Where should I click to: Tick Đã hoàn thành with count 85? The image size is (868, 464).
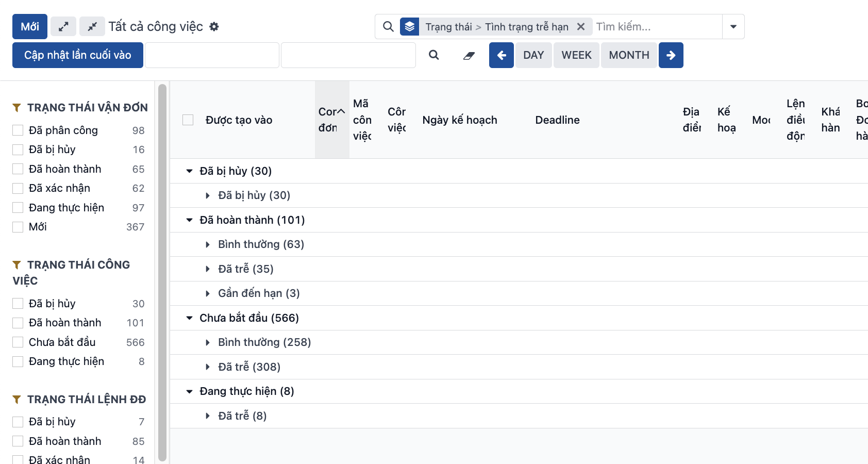[x=18, y=441]
